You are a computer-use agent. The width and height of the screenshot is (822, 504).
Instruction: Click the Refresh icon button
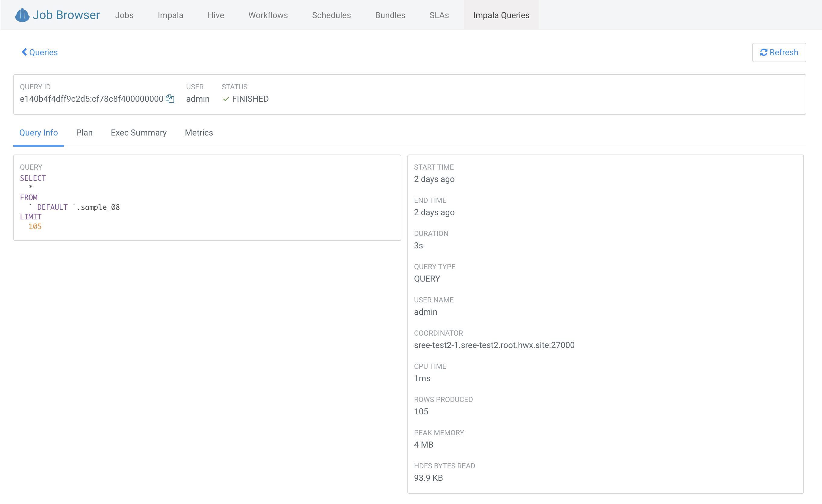point(764,52)
